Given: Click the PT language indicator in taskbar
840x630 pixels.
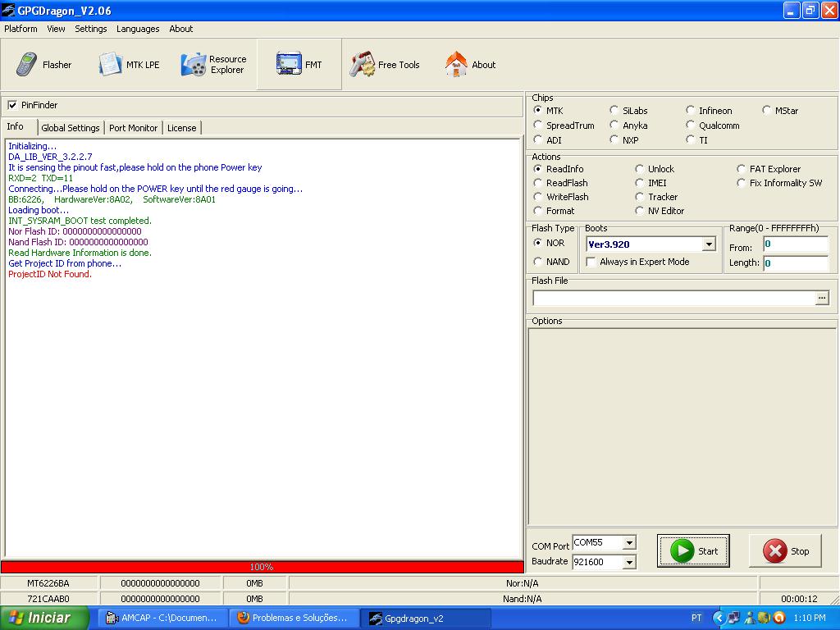Looking at the screenshot, I should pos(696,618).
